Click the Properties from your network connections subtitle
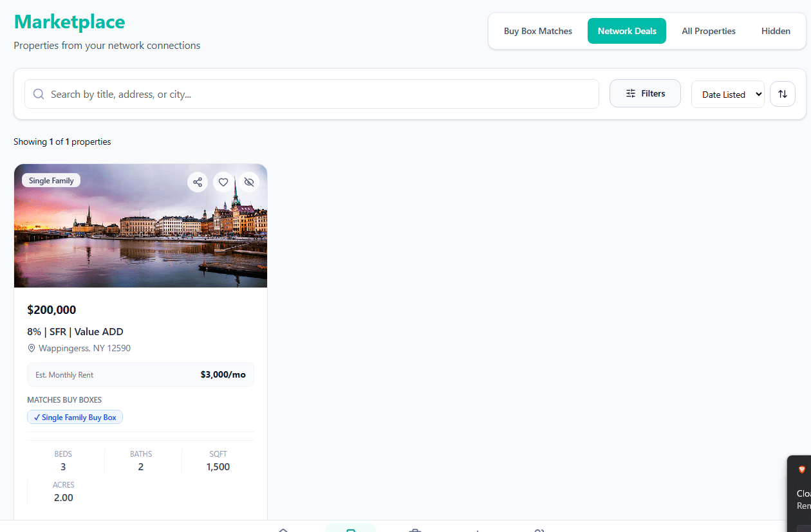 107,46
